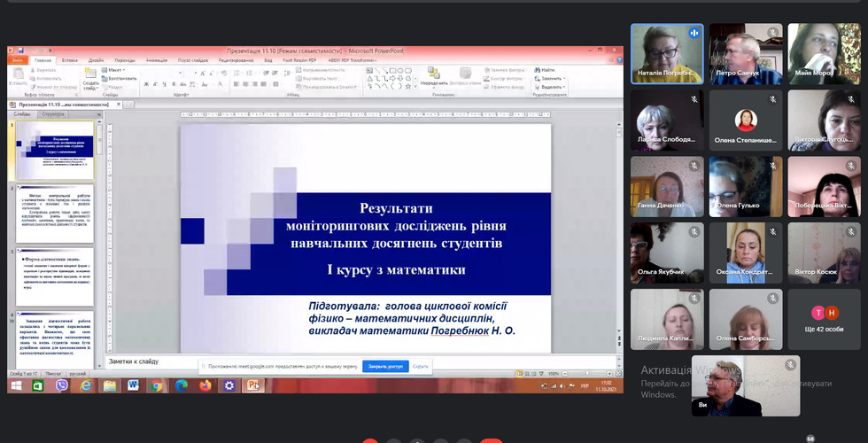868x443 pixels.
Task: Select slide 2 thumbnail in slides pane
Action: (55, 214)
